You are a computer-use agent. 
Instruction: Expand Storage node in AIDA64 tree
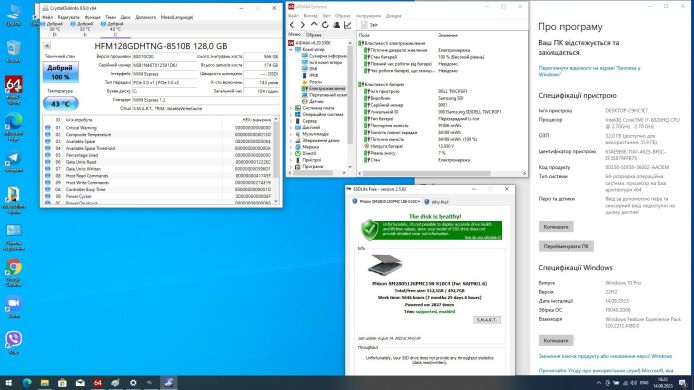291,140
